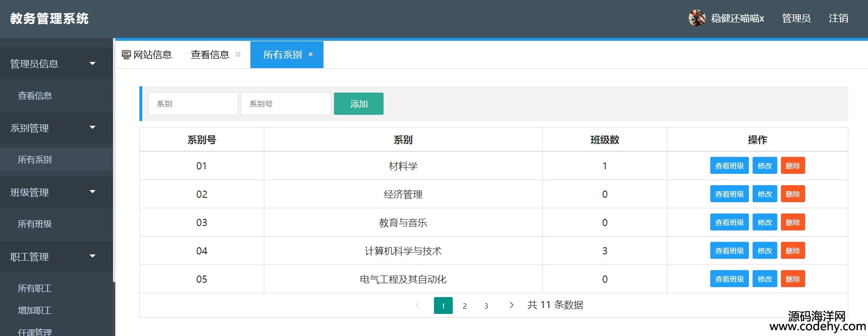The height and width of the screenshot is (336, 868).
Task: Switch to the 查看信息 tab
Action: [210, 55]
